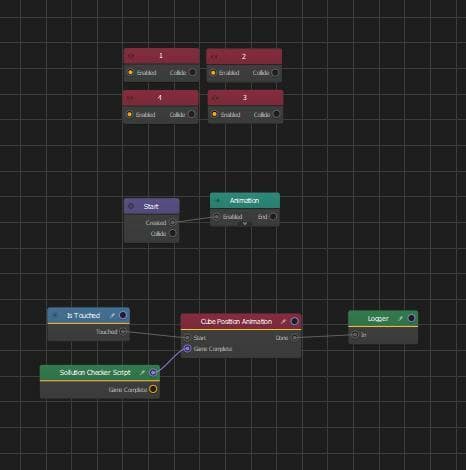This screenshot has height=470, width=466.
Task: Click the In input port on Logger node
Action: click(x=355, y=334)
